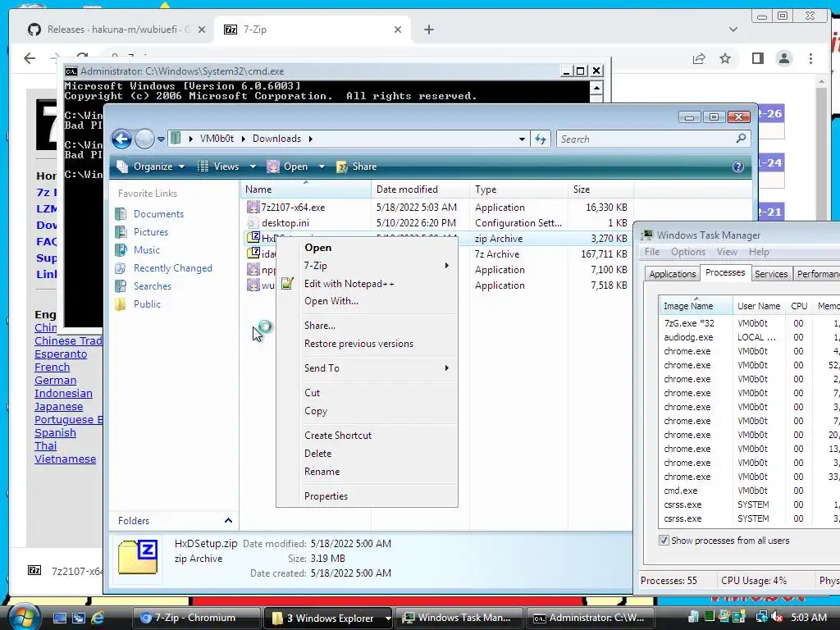Expand the Send To submenu

pos(367,368)
